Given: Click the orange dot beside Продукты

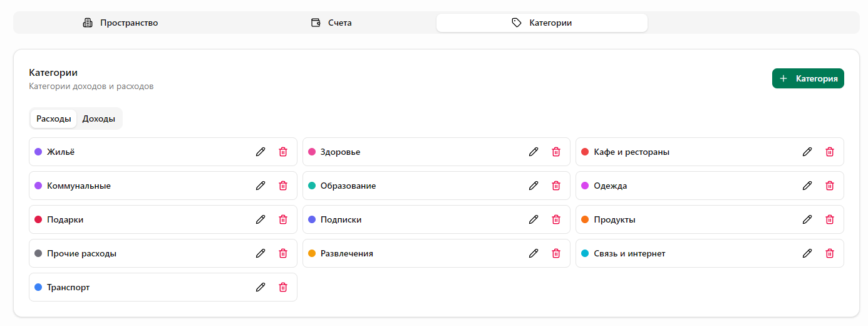Looking at the screenshot, I should tap(585, 219).
